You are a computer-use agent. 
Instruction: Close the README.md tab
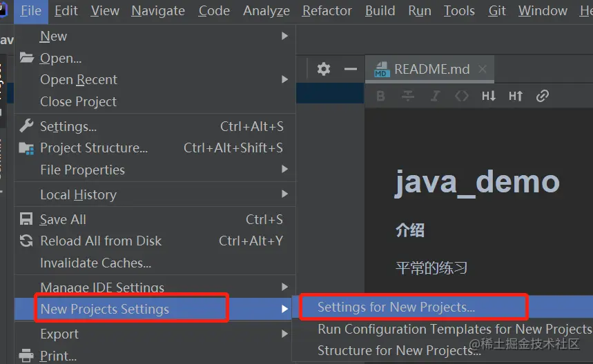(x=482, y=69)
